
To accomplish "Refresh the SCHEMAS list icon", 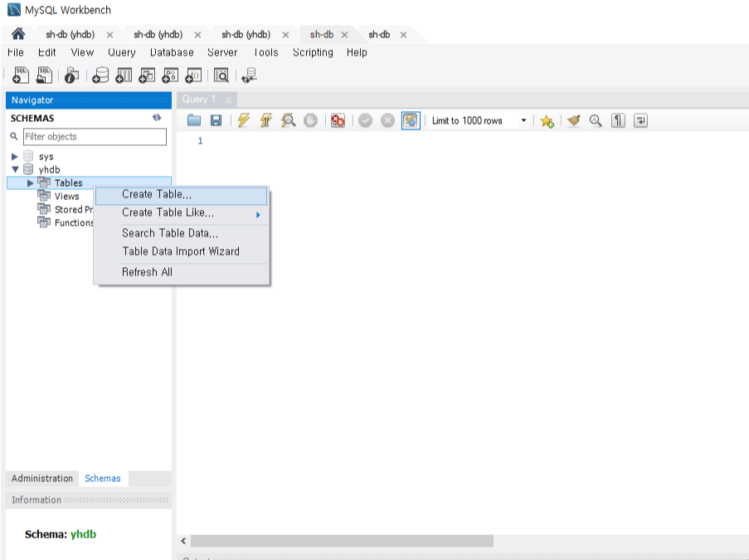I will [x=157, y=118].
